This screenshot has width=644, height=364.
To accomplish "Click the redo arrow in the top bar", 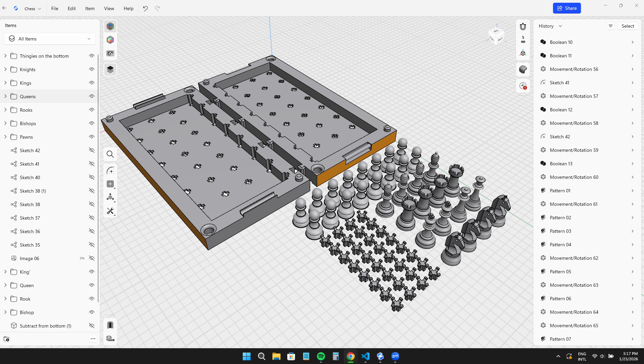I will click(157, 8).
